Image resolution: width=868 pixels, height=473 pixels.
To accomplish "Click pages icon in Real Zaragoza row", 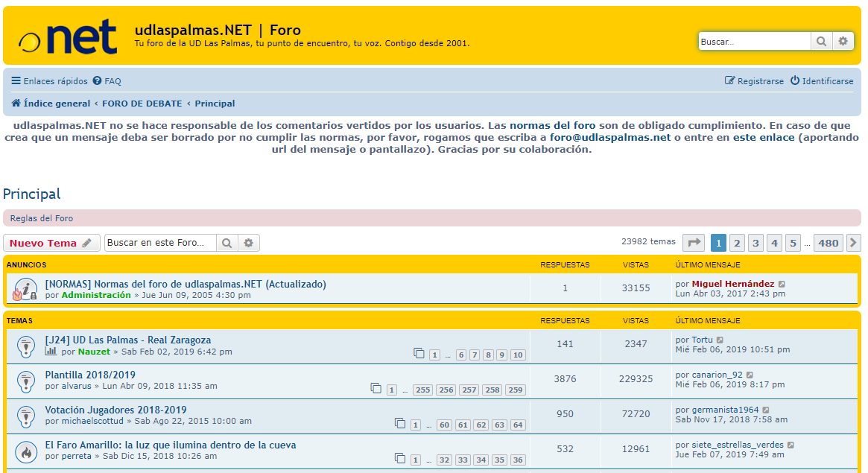I will point(419,354).
